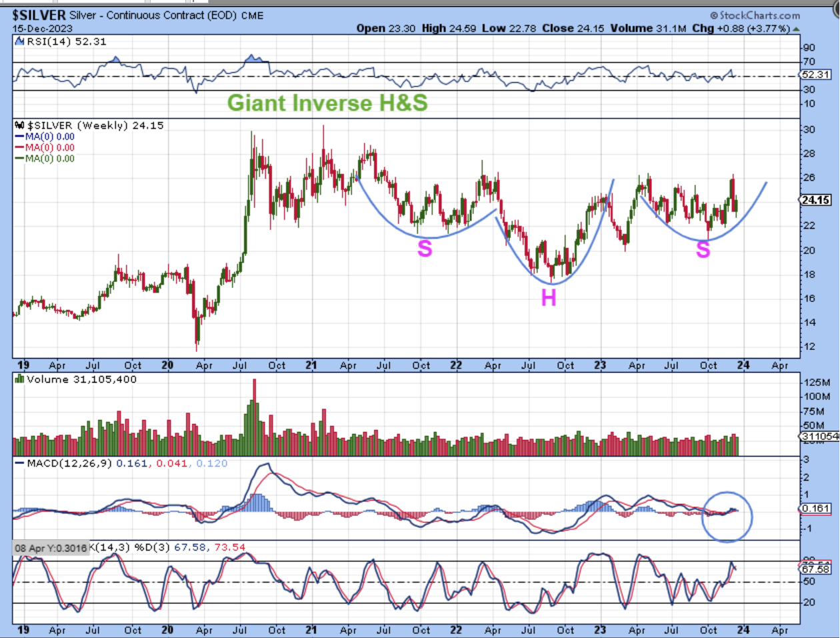Click the 0.161 MACD value axis tag
Screen dimensions: 840x638
[815, 509]
